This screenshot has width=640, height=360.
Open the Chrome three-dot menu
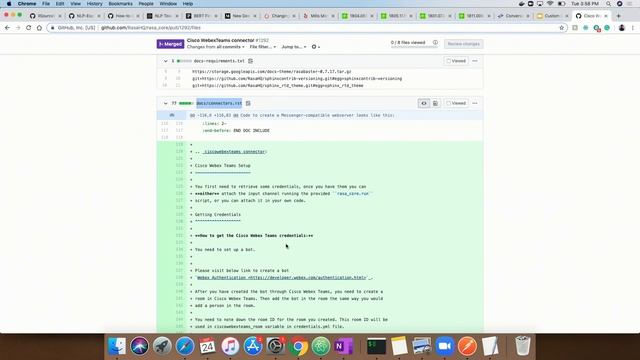(633, 28)
